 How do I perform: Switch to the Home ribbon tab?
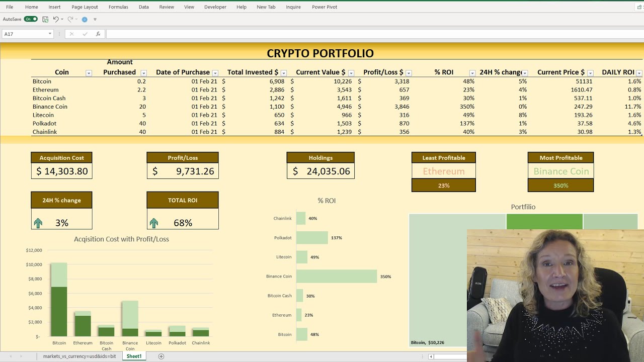[32, 7]
